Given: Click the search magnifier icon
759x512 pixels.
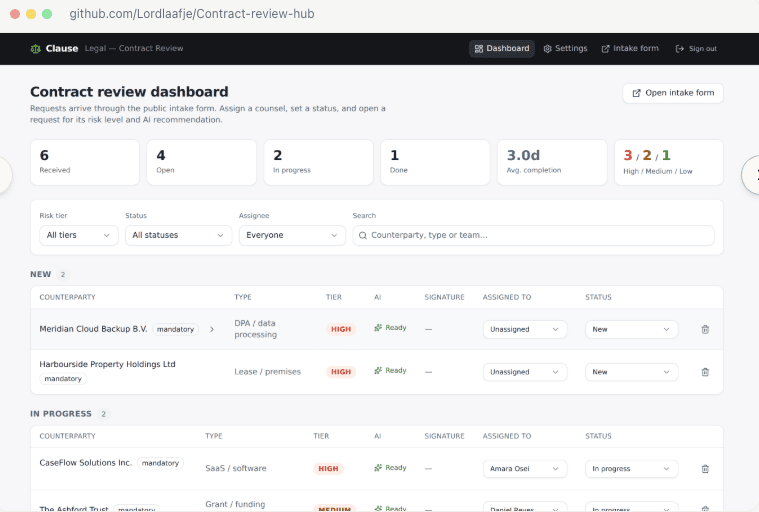Looking at the screenshot, I should (x=363, y=236).
